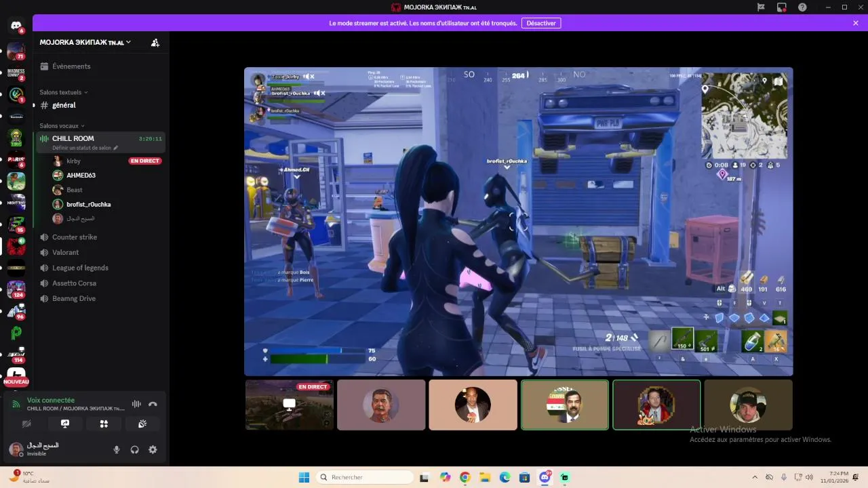This screenshot has height=488, width=868.
Task: Select the CHILL ROOM voice channel
Action: (x=100, y=142)
